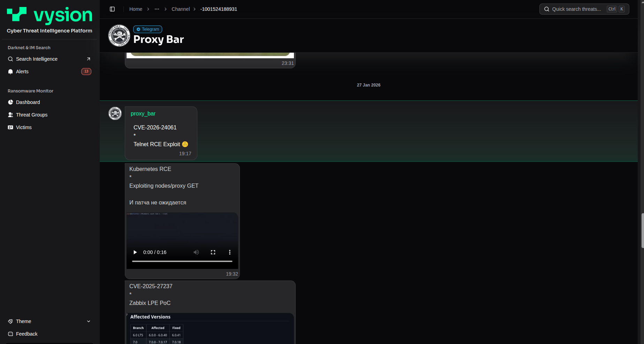Select the Zabbix LPE PoC text
Screen dimensions: 644x344
[x=150, y=303]
